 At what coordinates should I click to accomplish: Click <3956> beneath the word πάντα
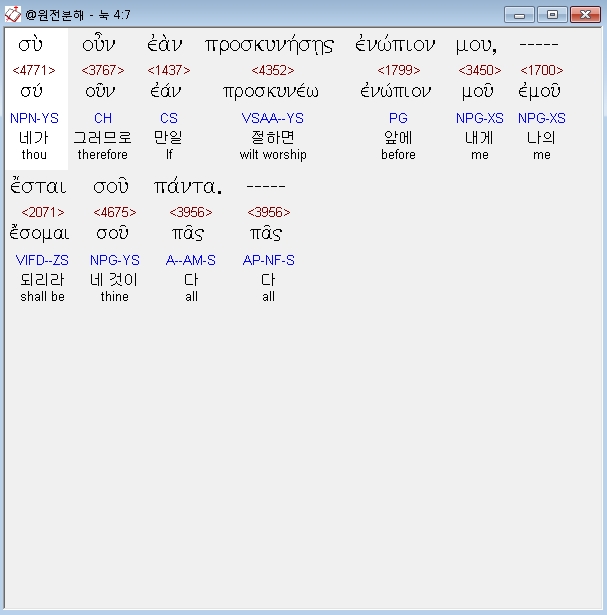pyautogui.click(x=191, y=212)
